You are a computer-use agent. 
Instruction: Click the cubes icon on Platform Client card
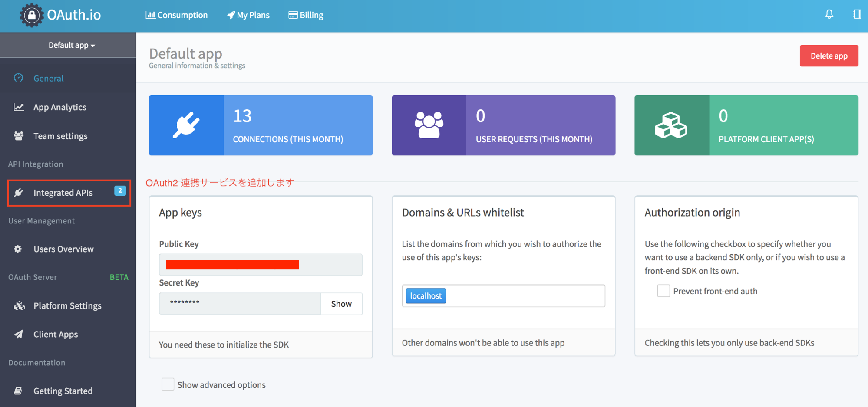click(671, 125)
